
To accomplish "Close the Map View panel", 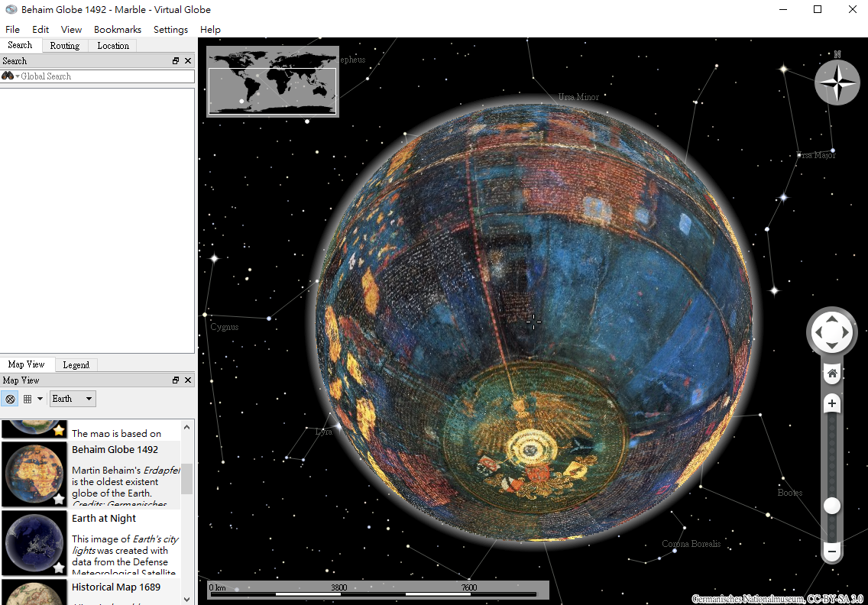I will (188, 380).
